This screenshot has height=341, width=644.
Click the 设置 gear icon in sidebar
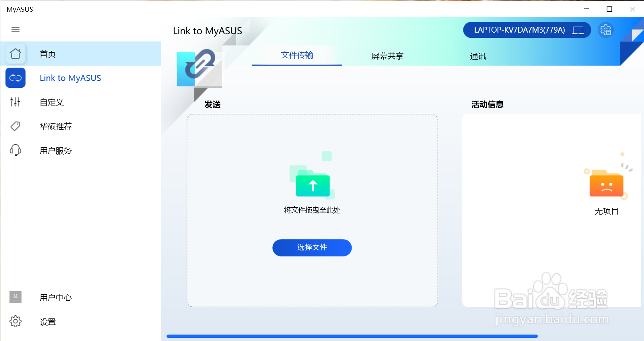click(x=15, y=321)
